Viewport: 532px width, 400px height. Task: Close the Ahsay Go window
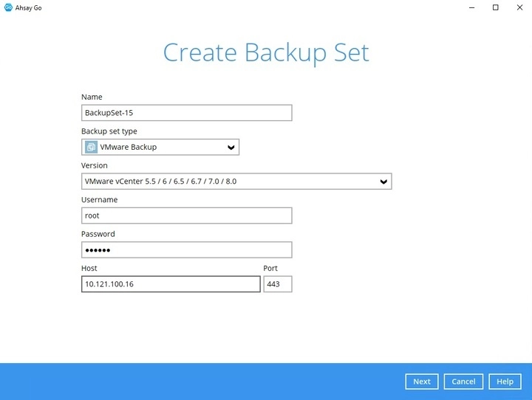click(x=519, y=7)
